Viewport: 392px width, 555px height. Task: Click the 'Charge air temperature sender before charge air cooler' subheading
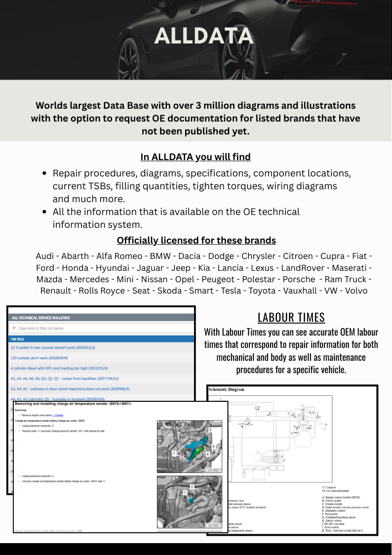pyautogui.click(x=49, y=421)
